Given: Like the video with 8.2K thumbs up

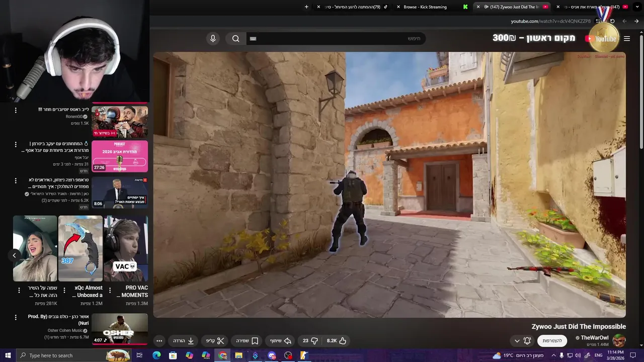Looking at the screenshot, I should point(337,340).
